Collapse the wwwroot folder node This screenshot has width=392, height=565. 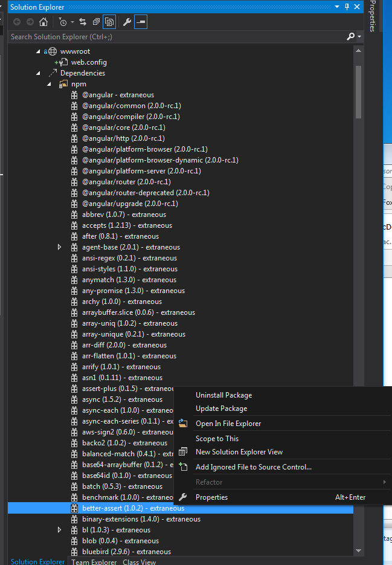click(38, 51)
